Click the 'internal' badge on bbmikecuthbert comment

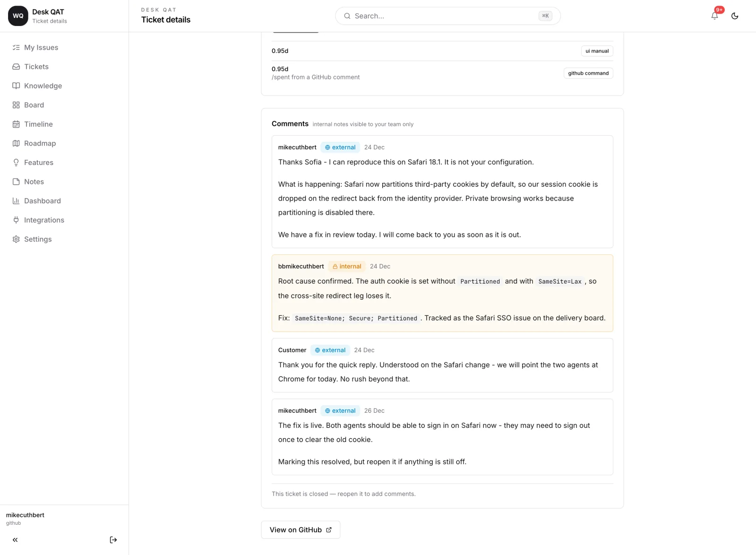click(x=347, y=267)
